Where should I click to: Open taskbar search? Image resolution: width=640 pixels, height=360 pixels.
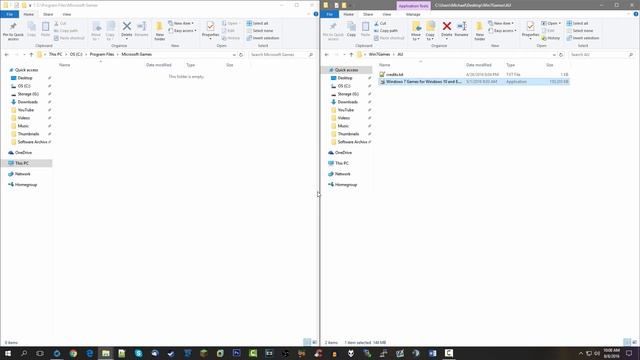click(x=24, y=353)
